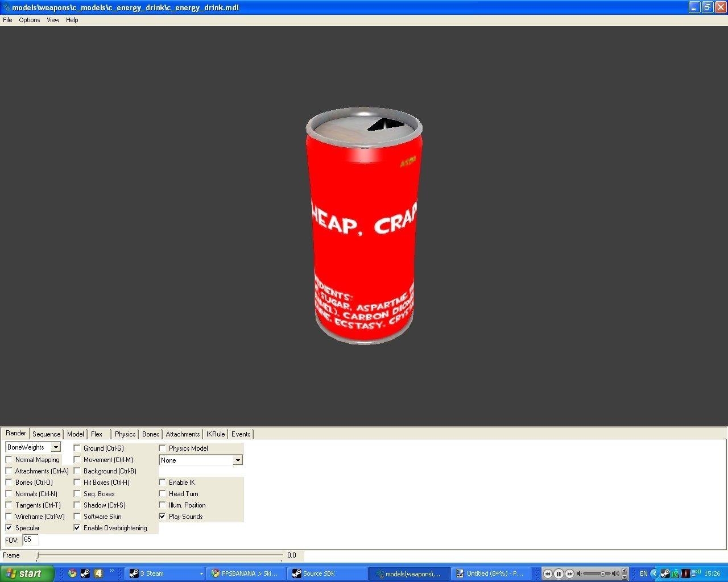
Task: Enable the Wireframe checkbox
Action: (9, 517)
